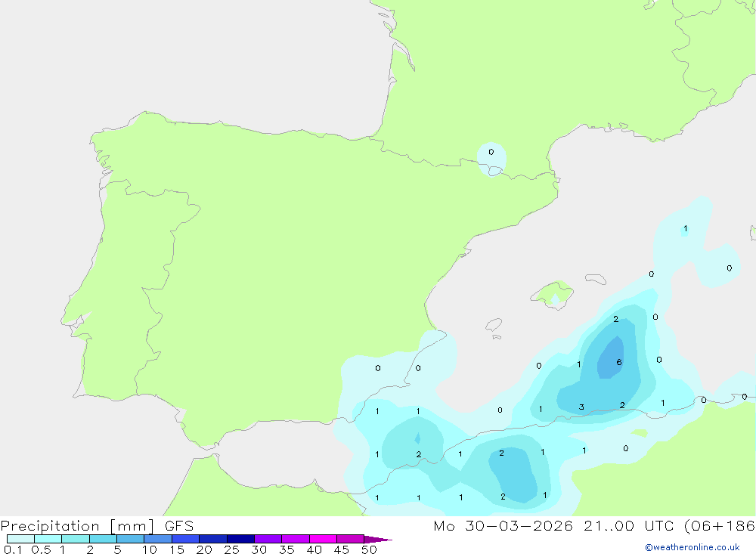Choose the 45–50 mm legend swatch
This screenshot has width=756, height=554.
coord(350,539)
